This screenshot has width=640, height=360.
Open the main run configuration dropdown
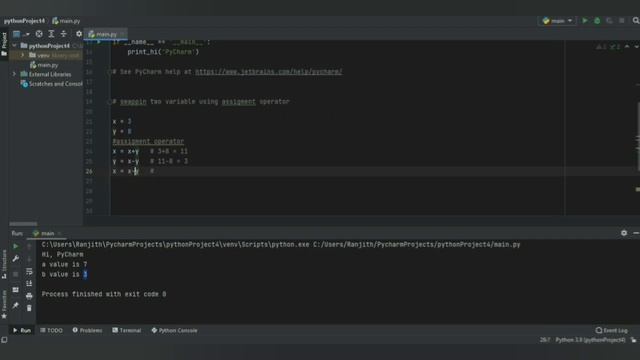tap(558, 20)
